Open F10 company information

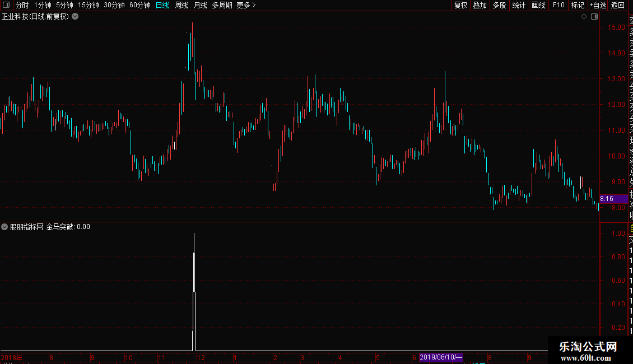click(x=558, y=5)
